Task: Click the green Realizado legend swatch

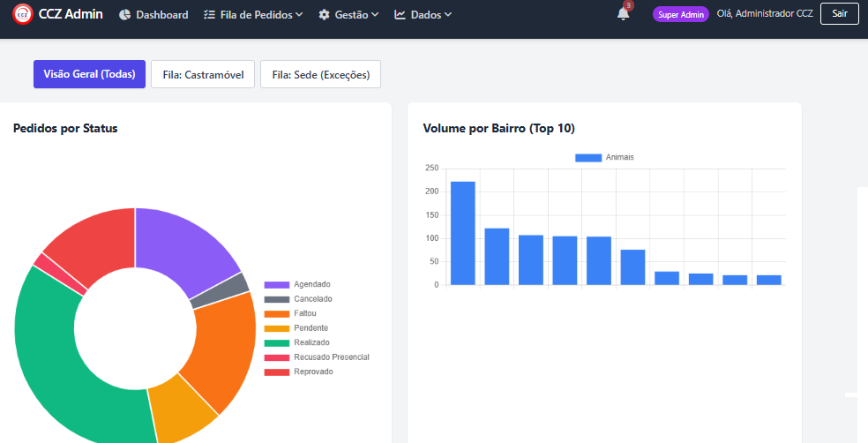Action: pyautogui.click(x=277, y=342)
